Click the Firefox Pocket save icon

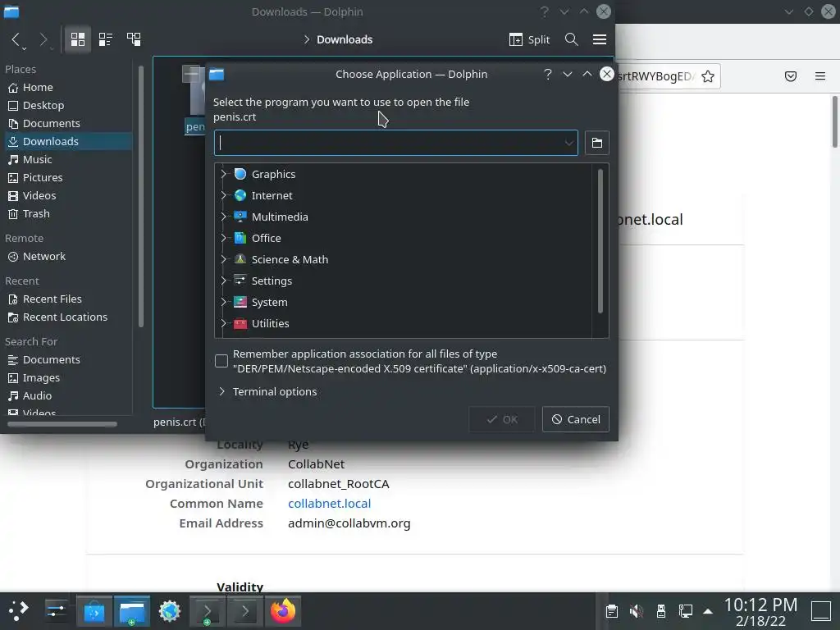pyautogui.click(x=791, y=76)
